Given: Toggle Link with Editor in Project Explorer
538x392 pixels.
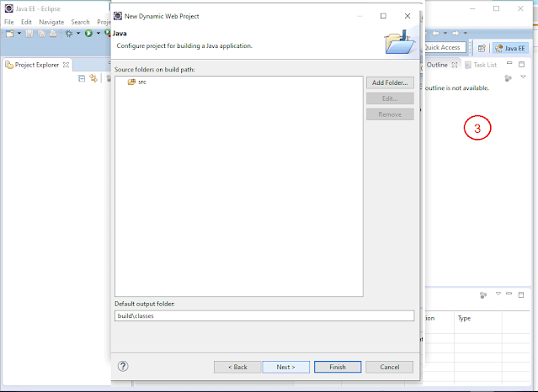Looking at the screenshot, I should 93,78.
